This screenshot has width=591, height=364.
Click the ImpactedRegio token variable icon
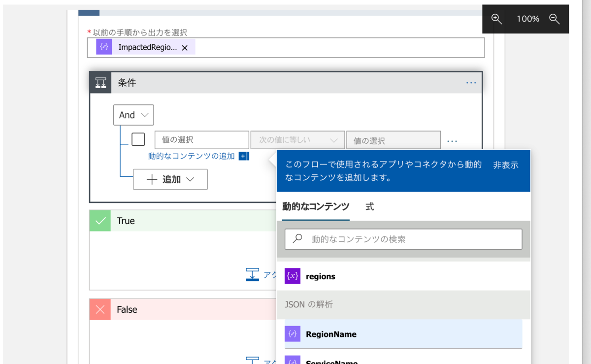[x=104, y=47]
